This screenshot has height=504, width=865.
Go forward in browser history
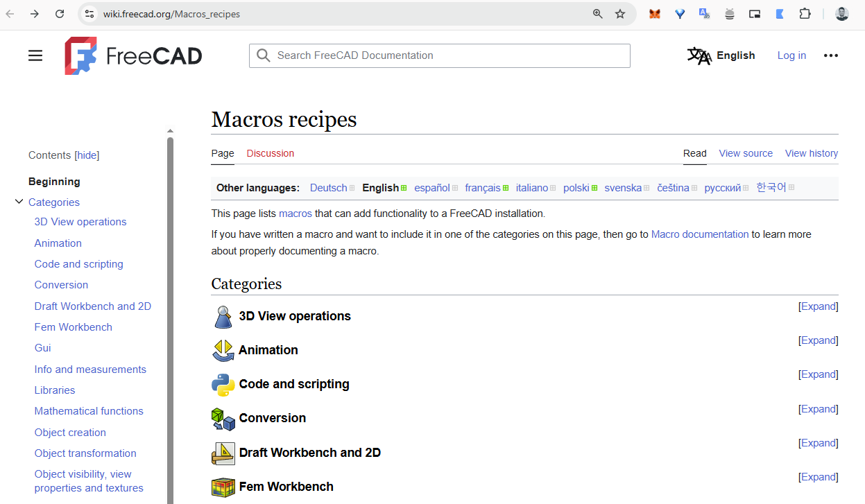tap(35, 14)
